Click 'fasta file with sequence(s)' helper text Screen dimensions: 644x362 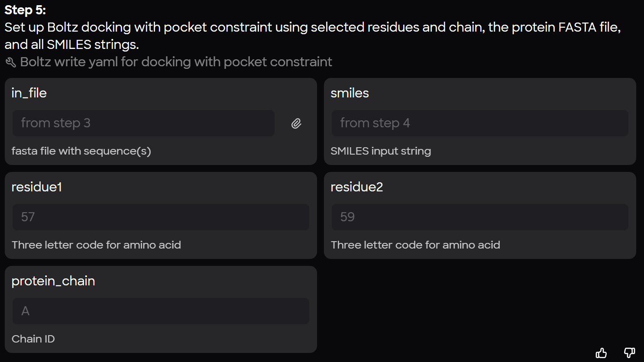coord(81,151)
